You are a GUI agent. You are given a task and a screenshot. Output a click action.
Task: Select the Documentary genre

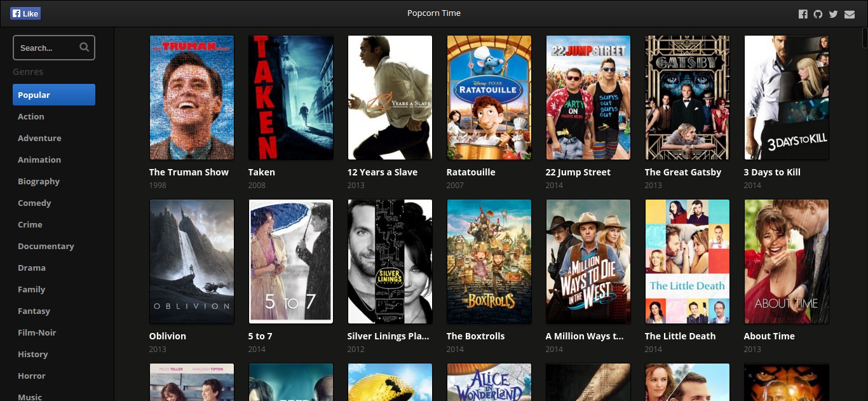coord(46,246)
